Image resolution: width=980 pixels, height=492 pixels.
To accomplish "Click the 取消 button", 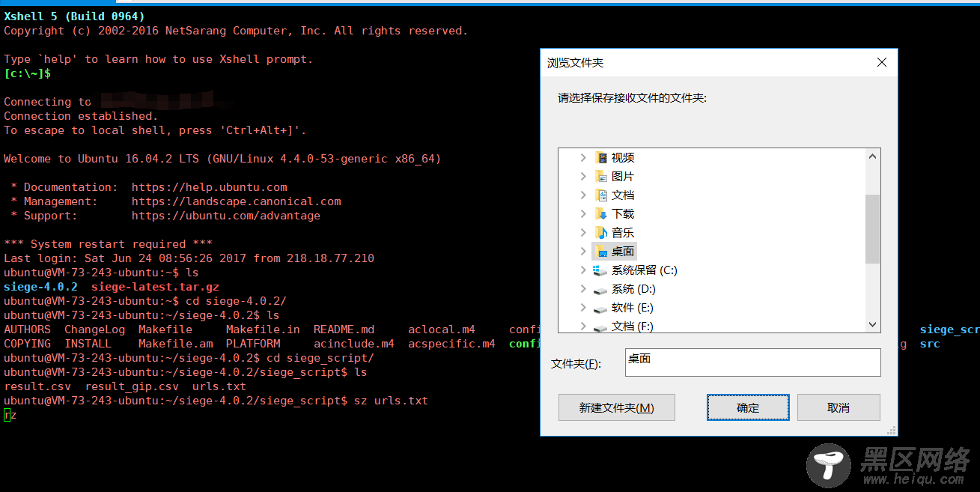I will pyautogui.click(x=839, y=407).
